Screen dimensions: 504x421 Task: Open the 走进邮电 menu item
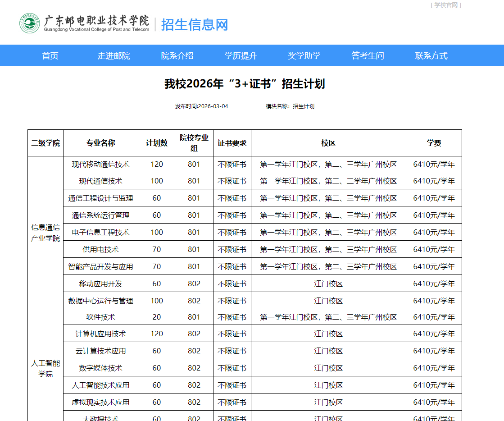[x=114, y=55]
